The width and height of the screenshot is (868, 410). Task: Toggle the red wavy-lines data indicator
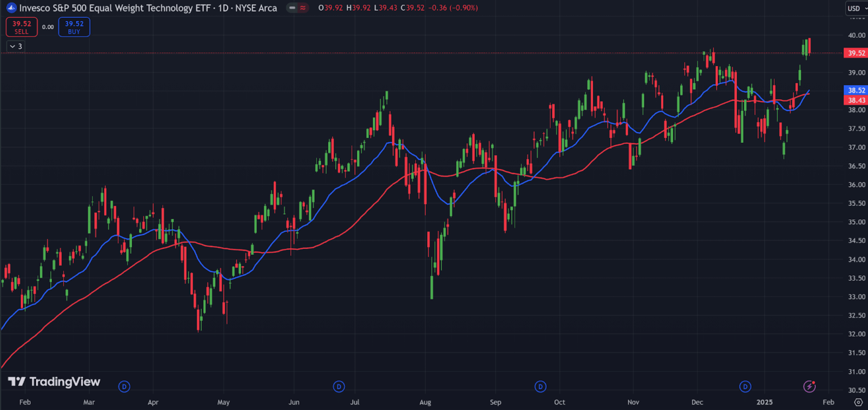click(303, 8)
